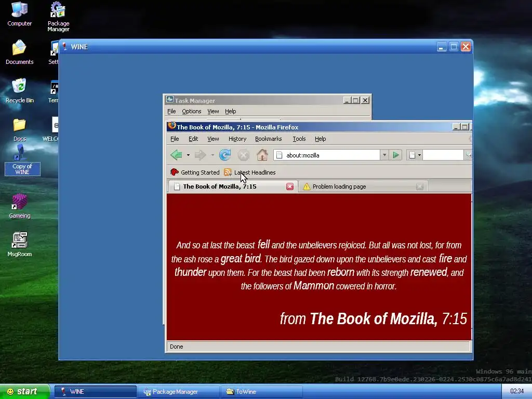This screenshot has width=532, height=399.
Task: Open the Latest Headlines feed bookmark
Action: point(250,172)
